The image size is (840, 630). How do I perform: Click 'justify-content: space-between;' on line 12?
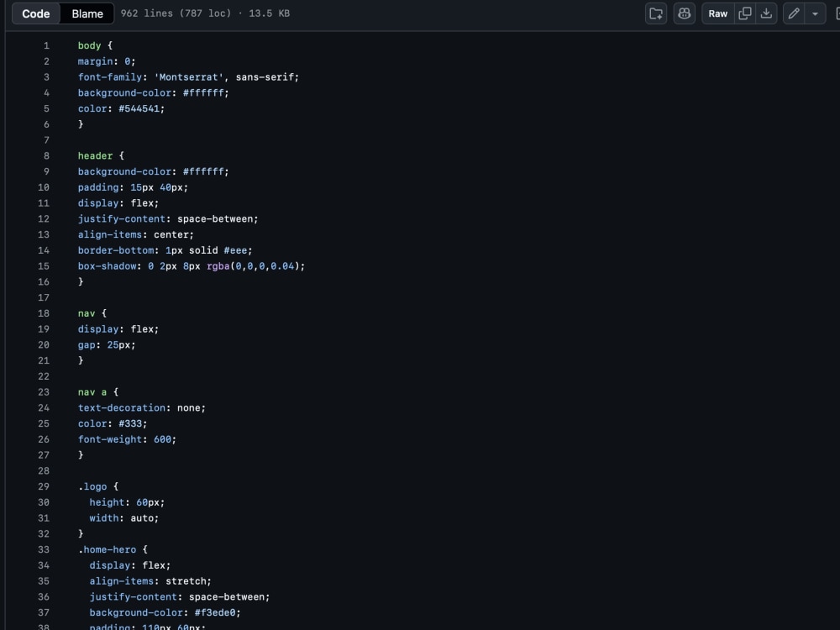point(168,218)
